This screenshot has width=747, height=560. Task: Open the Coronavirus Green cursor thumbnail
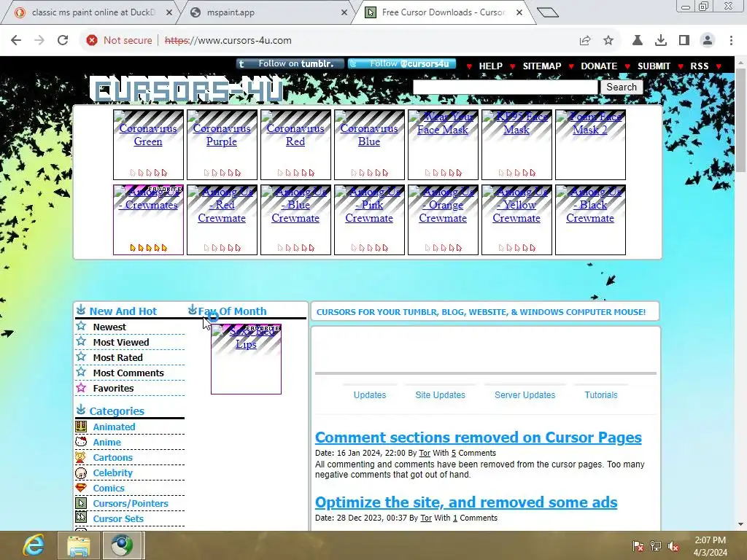coord(148,145)
